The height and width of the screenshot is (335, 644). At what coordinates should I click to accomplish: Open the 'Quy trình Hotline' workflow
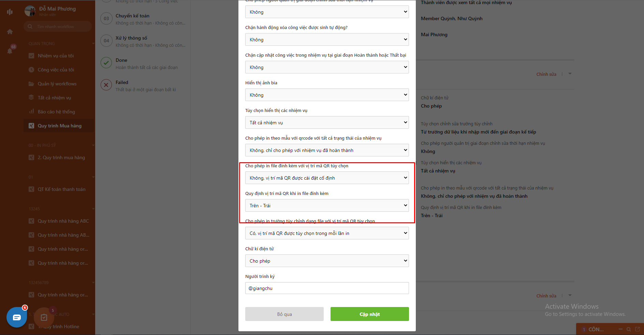point(59,326)
